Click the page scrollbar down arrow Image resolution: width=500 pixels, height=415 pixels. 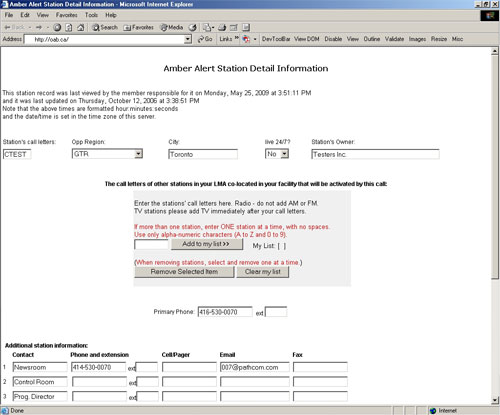coord(495,401)
